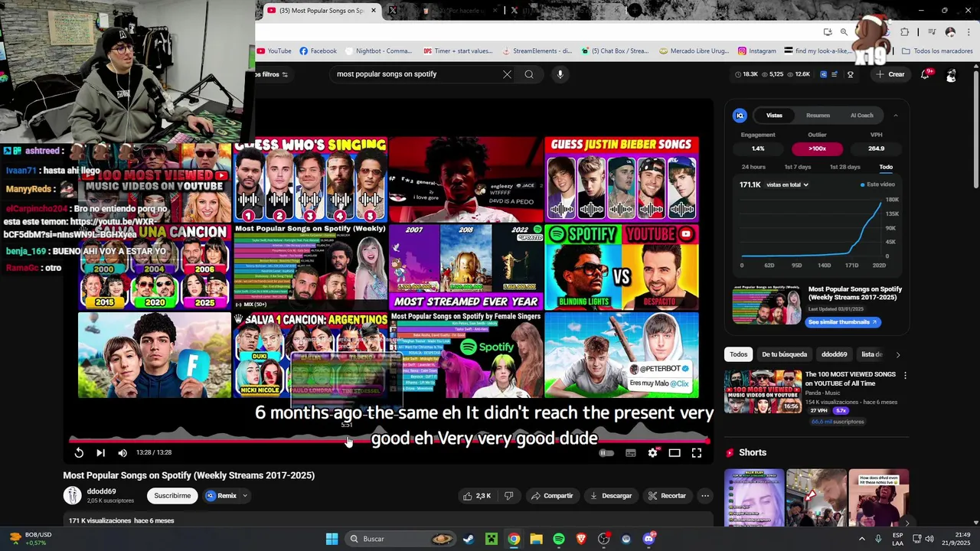980x551 pixels.
Task: Click the YouTube search input field
Action: tap(416, 74)
